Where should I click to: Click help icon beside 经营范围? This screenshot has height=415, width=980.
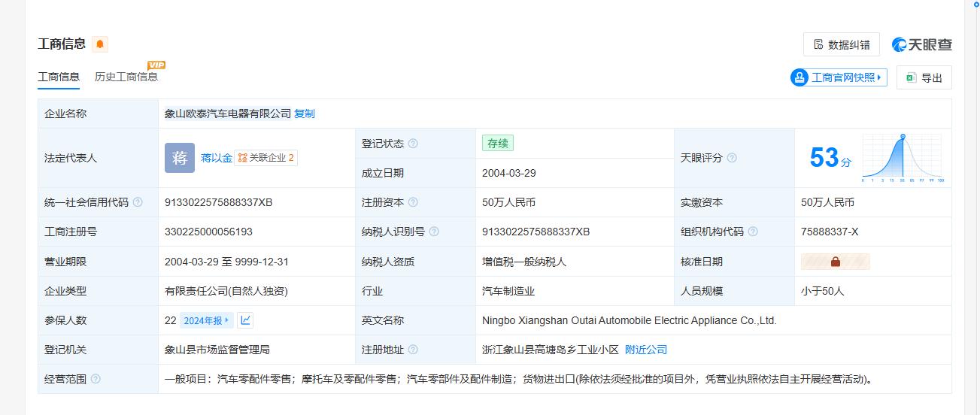96,379
